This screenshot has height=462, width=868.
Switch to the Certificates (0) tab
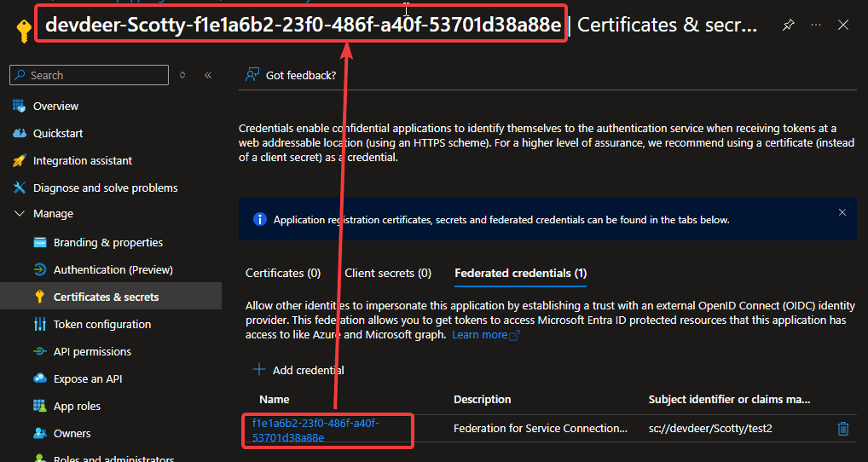coord(283,274)
